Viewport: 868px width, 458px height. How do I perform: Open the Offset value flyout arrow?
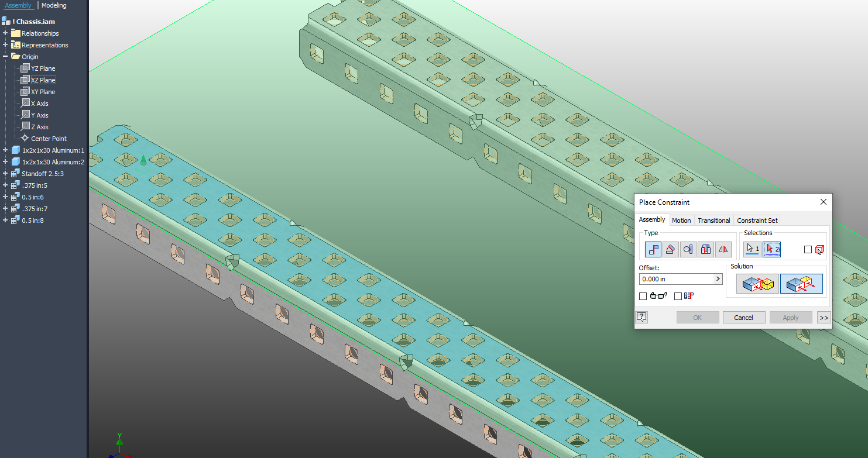(718, 279)
